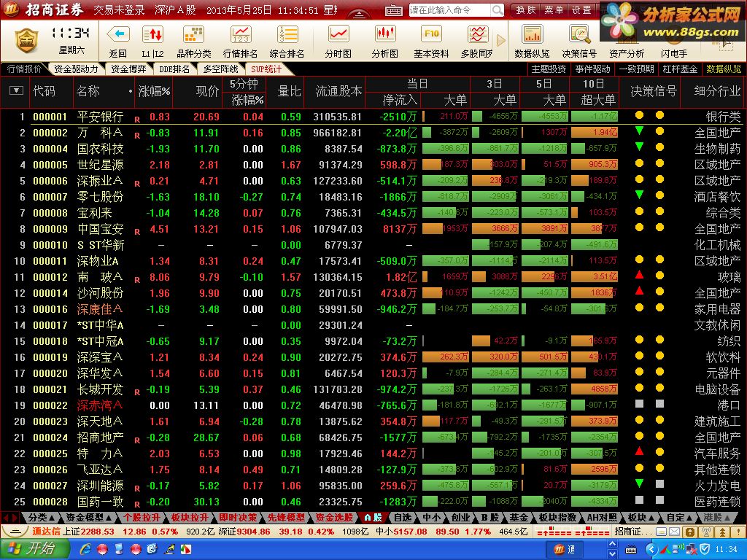Switch to the 资金博弈 tab

(x=128, y=69)
